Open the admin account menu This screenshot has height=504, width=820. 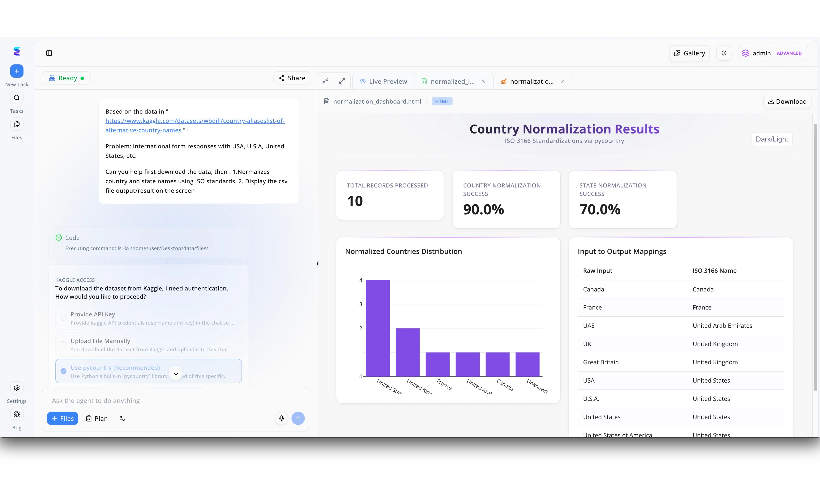[773, 53]
